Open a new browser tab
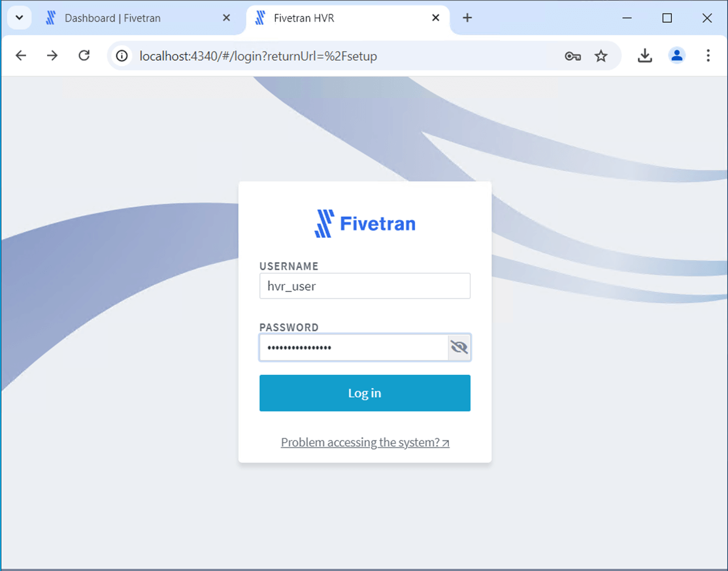This screenshot has width=728, height=571. pyautogui.click(x=467, y=18)
